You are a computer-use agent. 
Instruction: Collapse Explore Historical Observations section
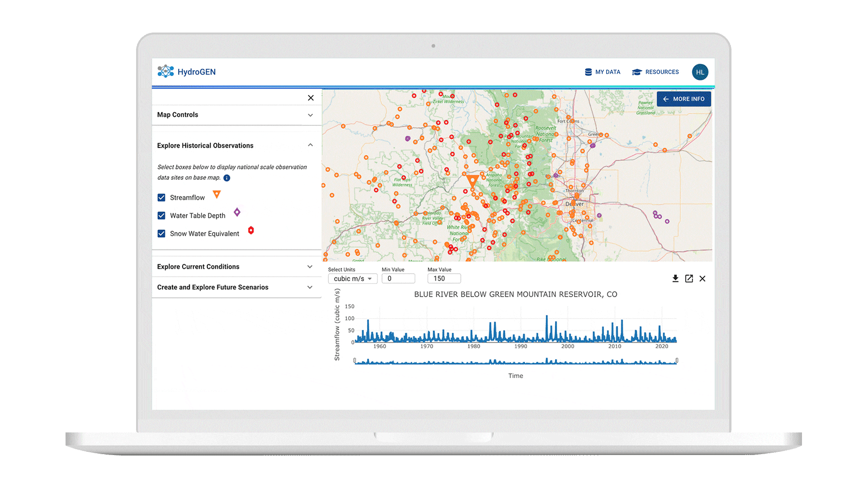(236, 145)
